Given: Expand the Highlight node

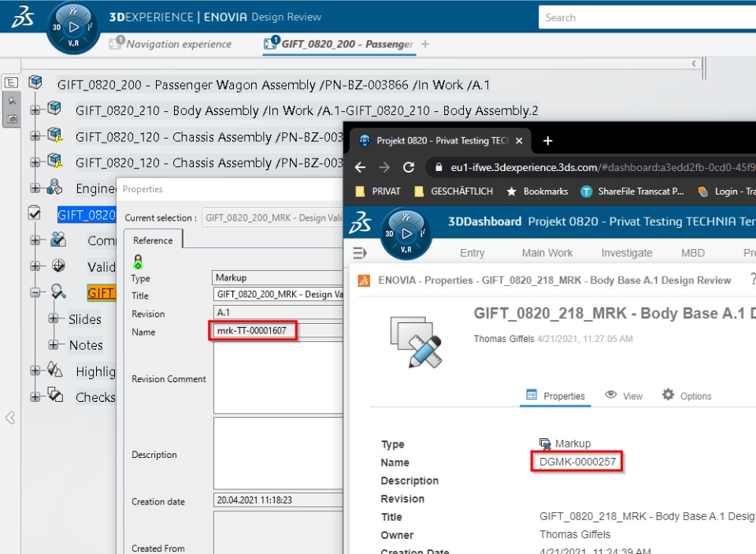Looking at the screenshot, I should click(35, 370).
